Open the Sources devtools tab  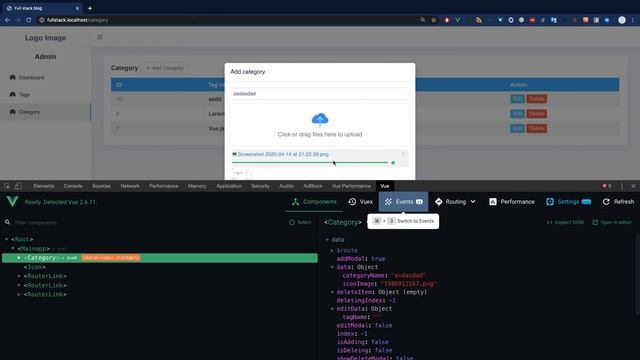coord(101,186)
